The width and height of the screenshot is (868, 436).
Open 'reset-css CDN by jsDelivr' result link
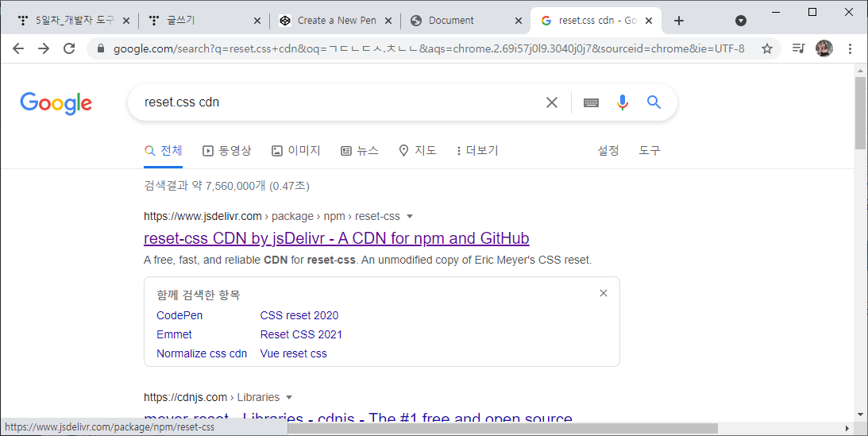[x=337, y=238]
